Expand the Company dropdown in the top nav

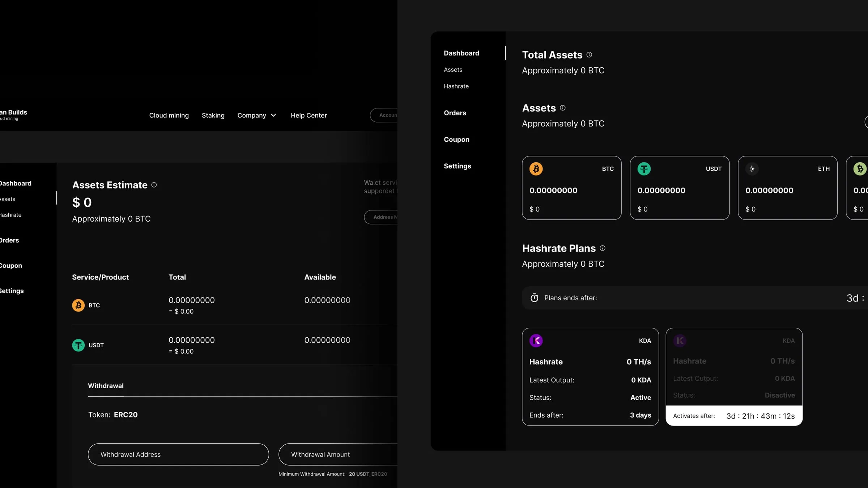tap(257, 115)
